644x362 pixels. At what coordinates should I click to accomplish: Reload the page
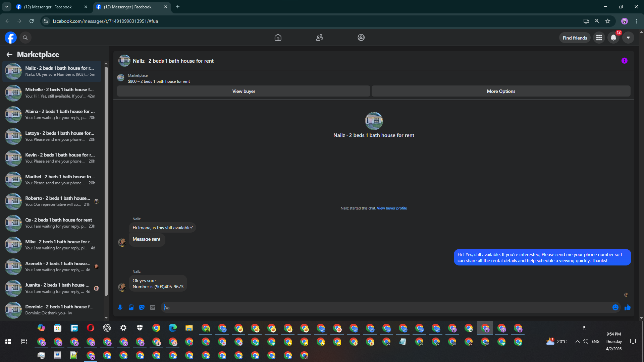coord(32,21)
